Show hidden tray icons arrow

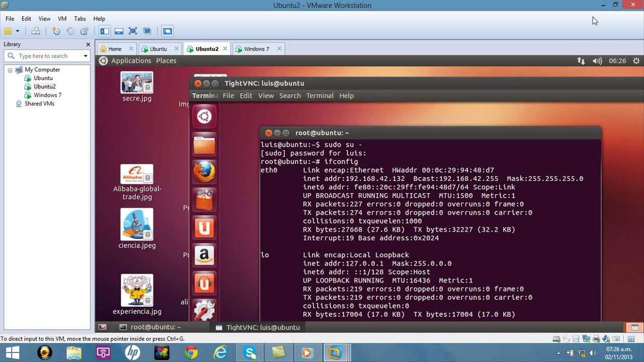(x=558, y=353)
